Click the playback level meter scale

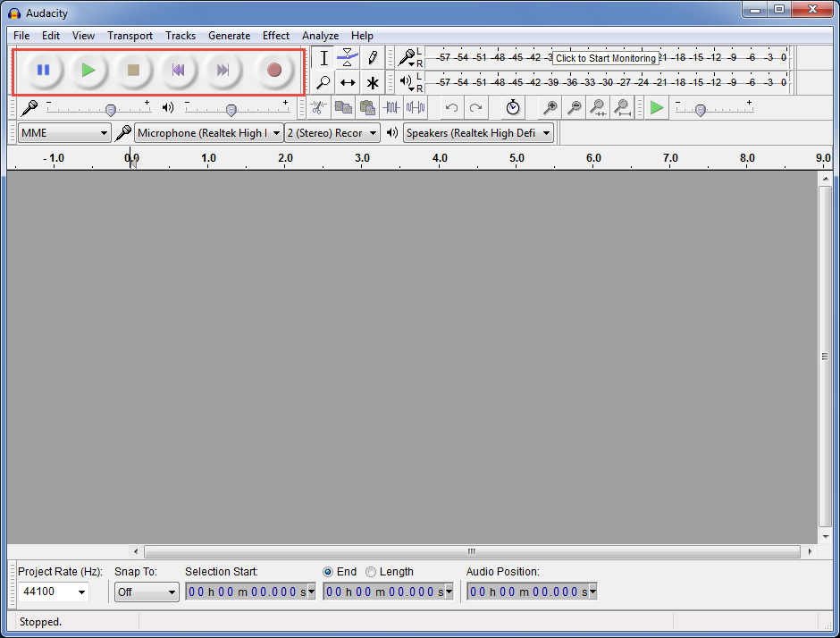click(x=607, y=82)
